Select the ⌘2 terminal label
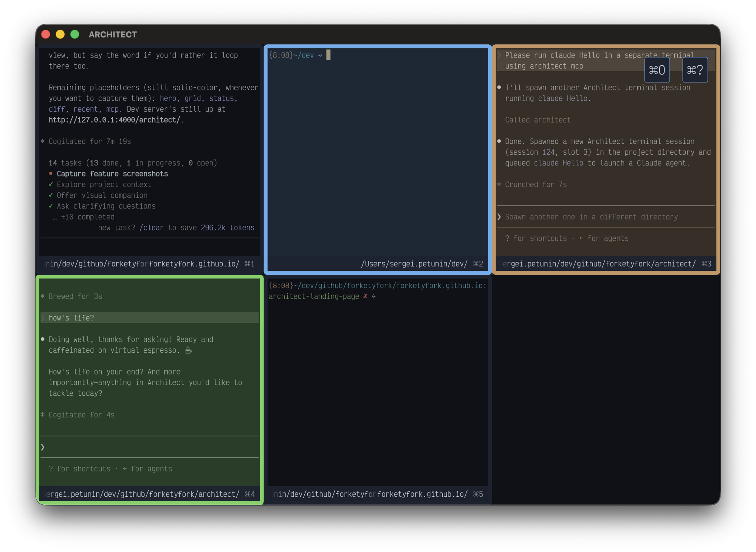The width and height of the screenshot is (756, 552). pyautogui.click(x=478, y=264)
